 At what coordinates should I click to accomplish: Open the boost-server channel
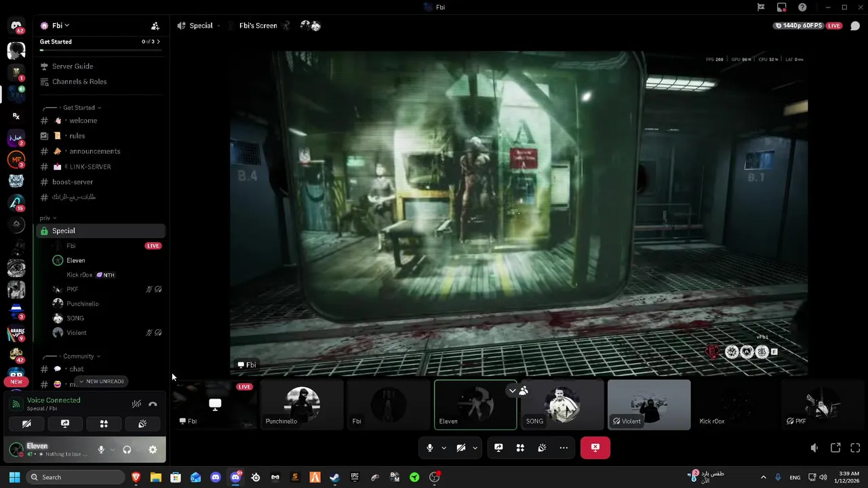(x=73, y=182)
